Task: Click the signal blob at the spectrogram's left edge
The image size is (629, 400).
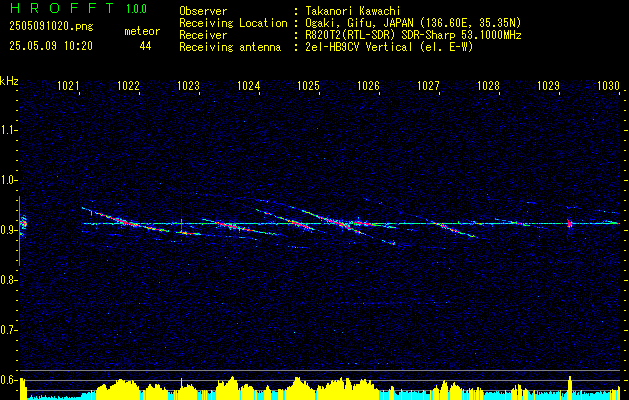Action: [x=23, y=223]
